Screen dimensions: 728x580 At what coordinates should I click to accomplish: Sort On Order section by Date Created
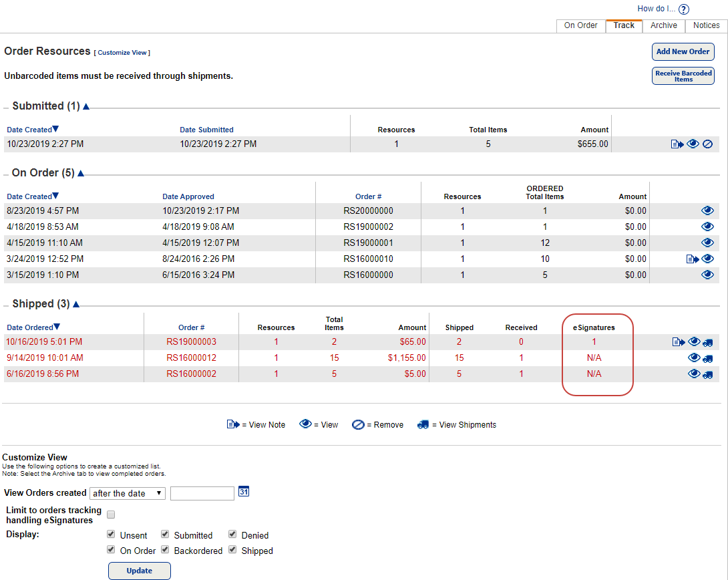coord(33,196)
